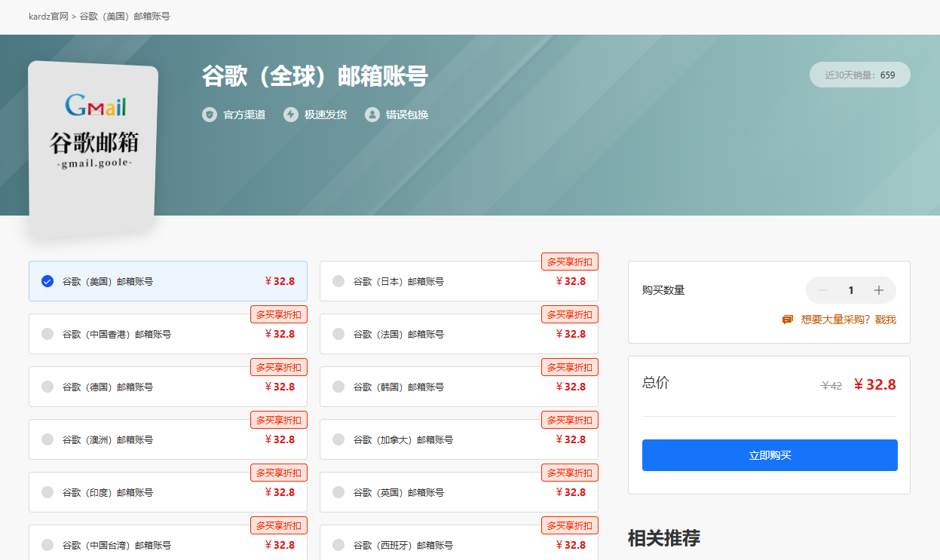This screenshot has height=560, width=940.
Task: Select 谷歌（澳洲）邮箱账号 option
Action: pyautogui.click(x=168, y=439)
